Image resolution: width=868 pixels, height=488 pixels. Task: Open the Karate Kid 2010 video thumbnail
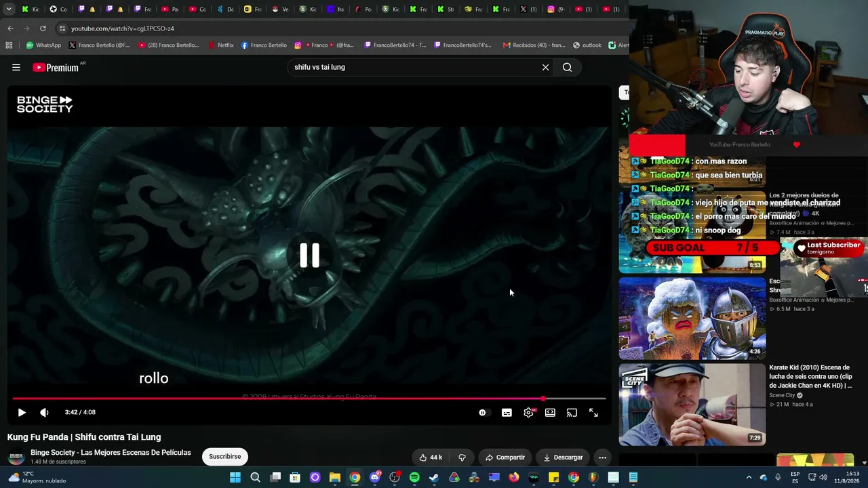[692, 405]
